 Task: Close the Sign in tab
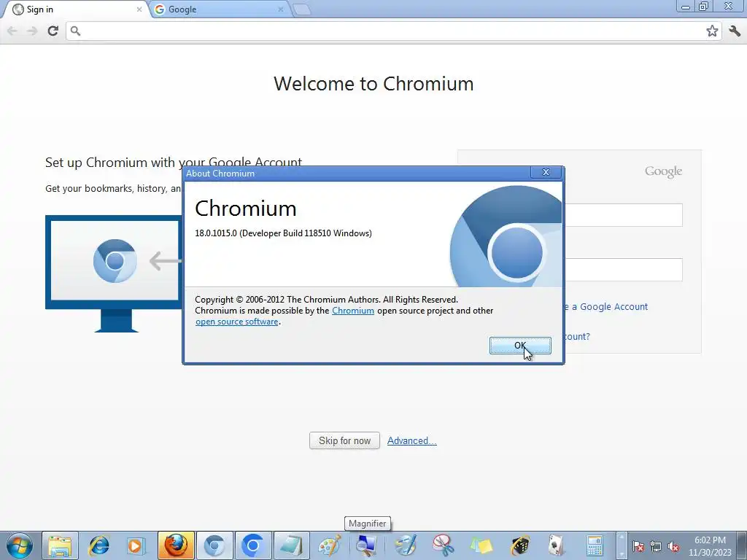[x=139, y=9]
